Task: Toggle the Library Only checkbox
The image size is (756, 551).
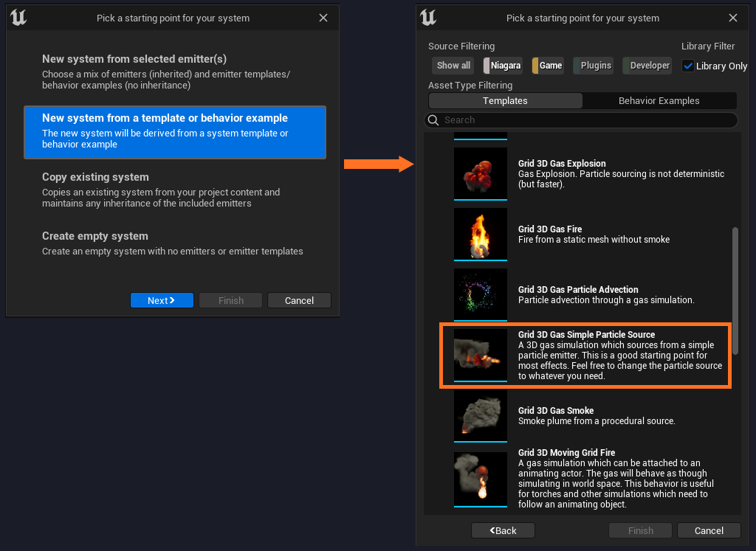Action: 688,66
